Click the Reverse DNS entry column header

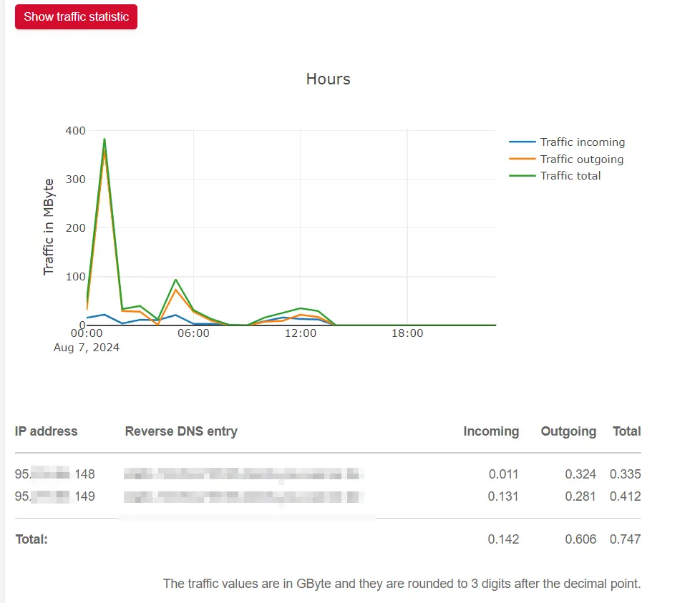coord(181,431)
